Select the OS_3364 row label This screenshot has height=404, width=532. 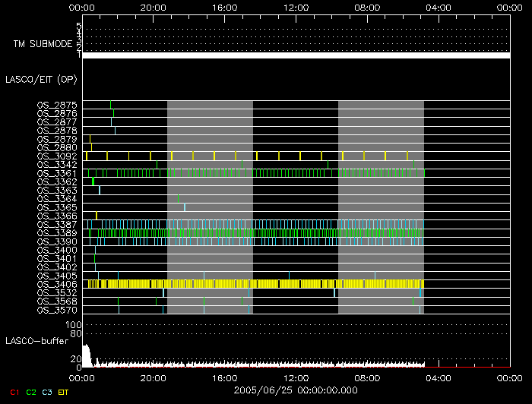pyautogui.click(x=56, y=199)
